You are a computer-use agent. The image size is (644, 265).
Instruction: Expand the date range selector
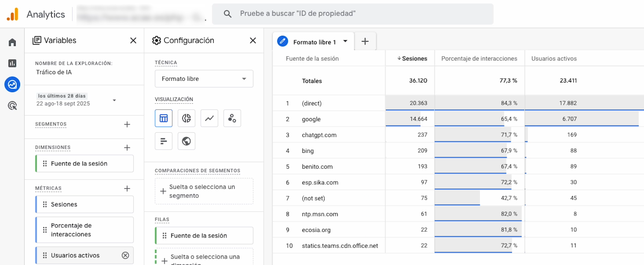click(114, 100)
